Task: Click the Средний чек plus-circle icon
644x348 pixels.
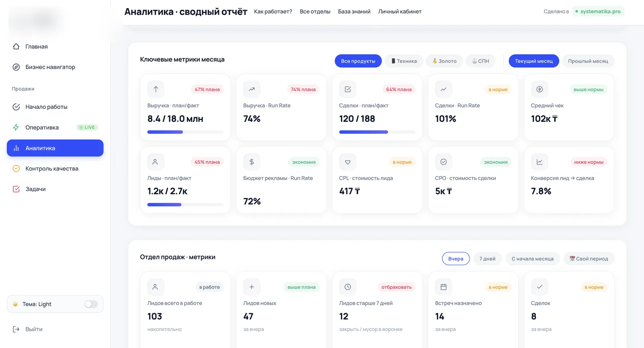Action: point(539,89)
